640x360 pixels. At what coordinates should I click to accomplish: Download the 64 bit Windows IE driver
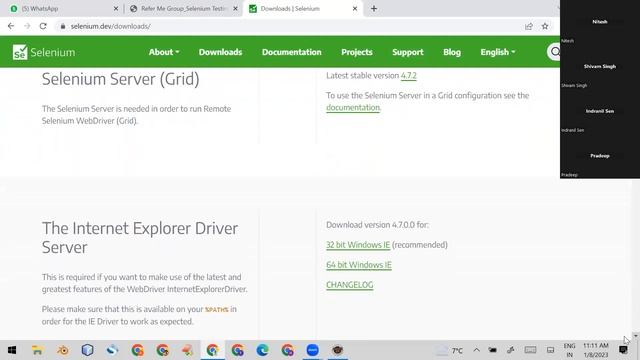[359, 265]
